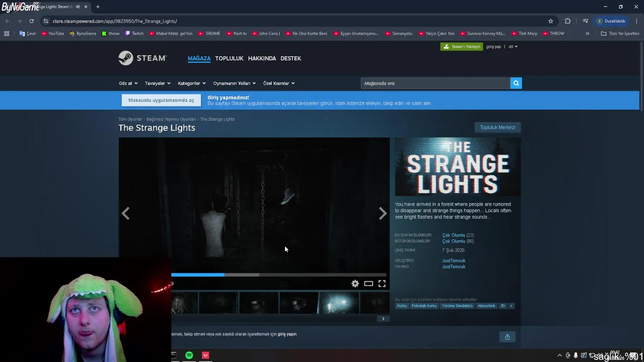The width and height of the screenshot is (644, 362).
Task: Expand more tags with the plus button
Action: click(511, 306)
